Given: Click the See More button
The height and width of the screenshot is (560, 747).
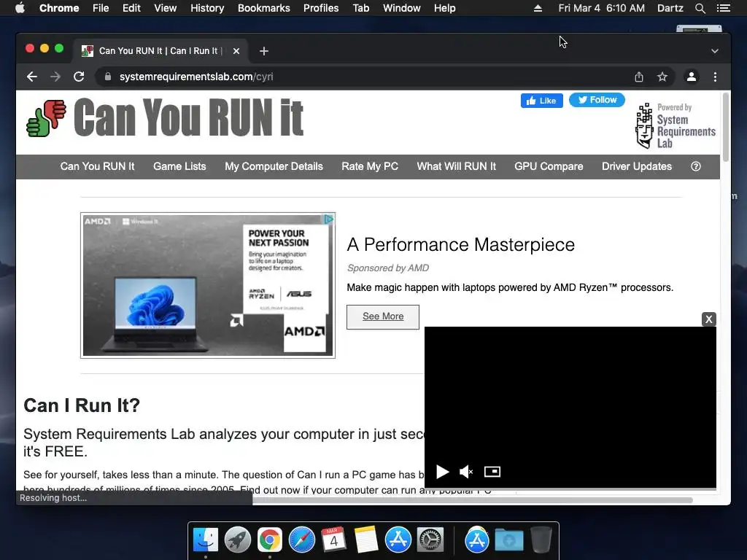Looking at the screenshot, I should [383, 316].
